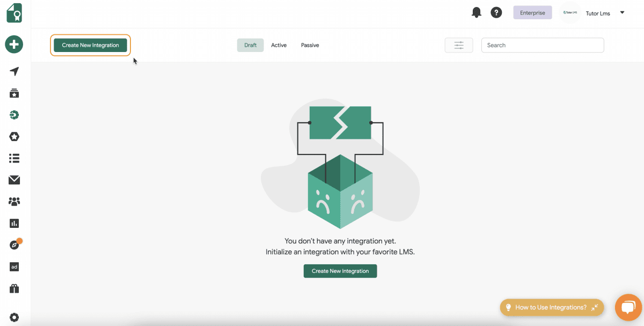Image resolution: width=644 pixels, height=326 pixels.
Task: Switch to the Passive tab
Action: (x=310, y=45)
